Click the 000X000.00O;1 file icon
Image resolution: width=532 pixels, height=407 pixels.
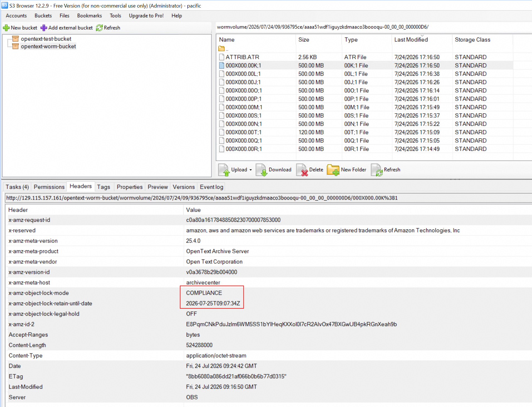tap(221, 90)
